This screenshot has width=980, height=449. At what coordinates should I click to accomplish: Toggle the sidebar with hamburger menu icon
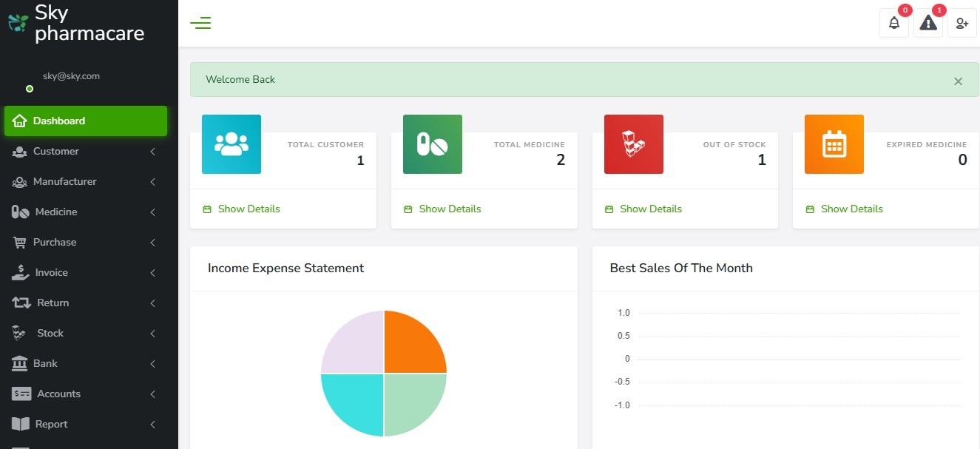200,23
